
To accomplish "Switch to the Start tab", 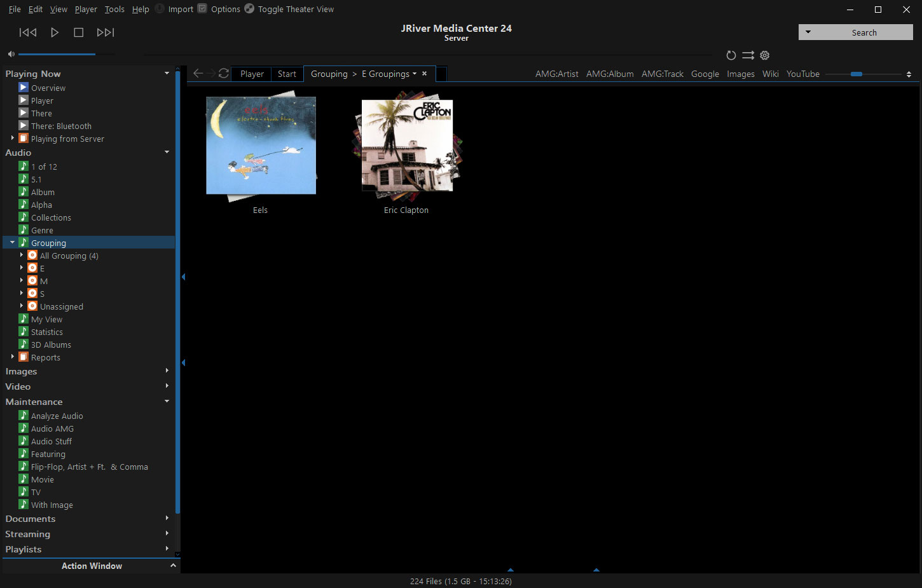I will [287, 74].
